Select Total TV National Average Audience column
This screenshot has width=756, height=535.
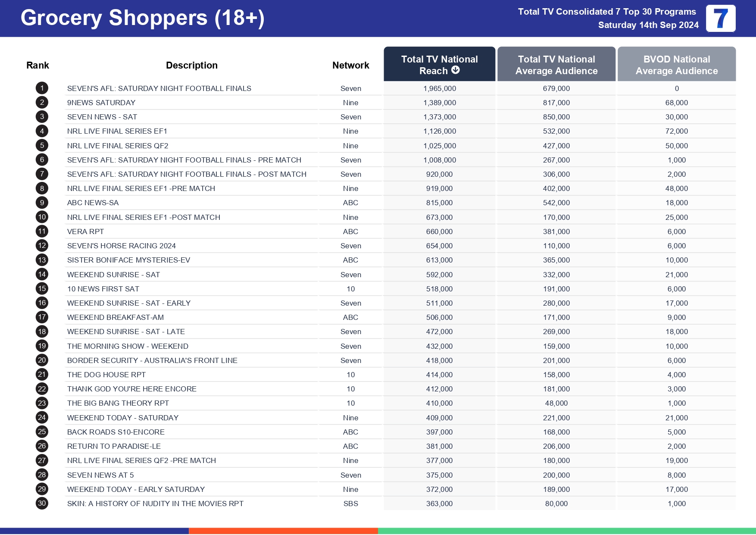click(x=556, y=65)
